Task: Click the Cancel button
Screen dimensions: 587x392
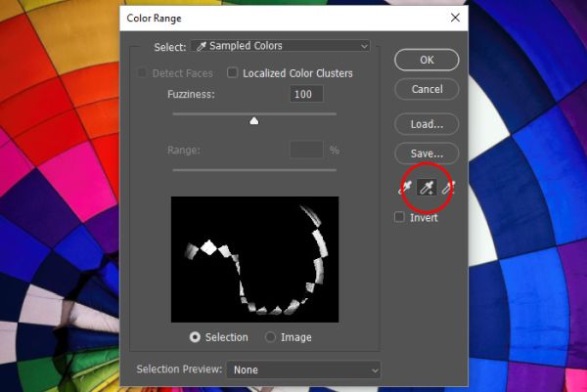Action: [427, 89]
